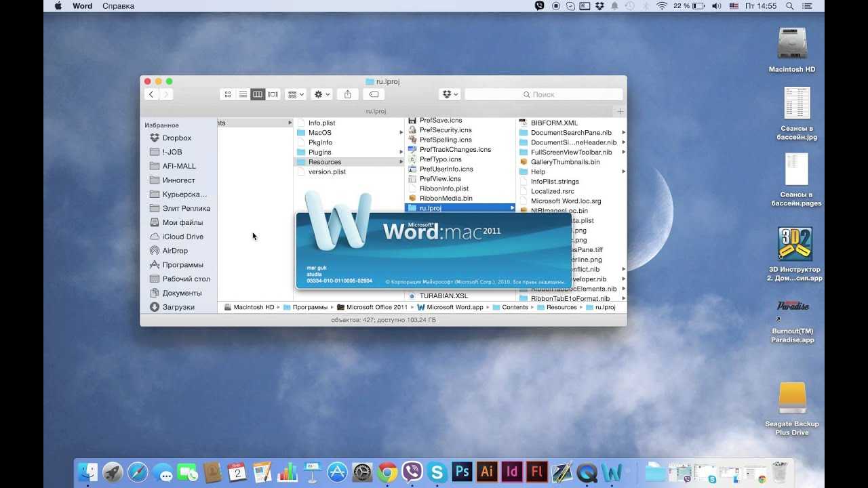Open Photoshop from the Dock
Image resolution: width=868 pixels, height=488 pixels.
tap(462, 472)
